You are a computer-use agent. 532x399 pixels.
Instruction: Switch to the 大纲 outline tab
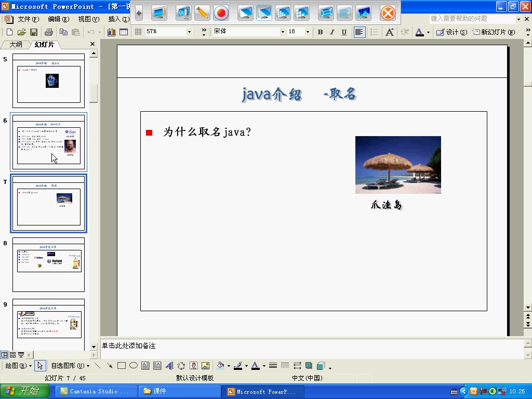16,45
